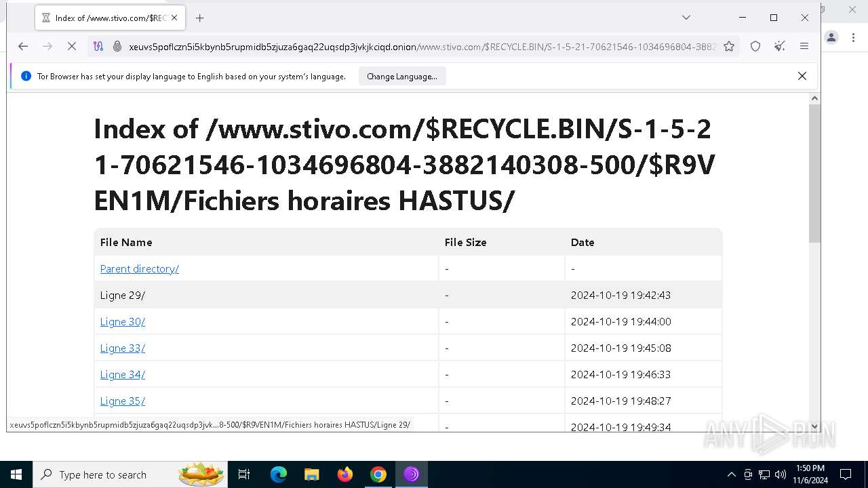Click the page scrollbar down arrow
This screenshot has width=868, height=488.
point(814,426)
